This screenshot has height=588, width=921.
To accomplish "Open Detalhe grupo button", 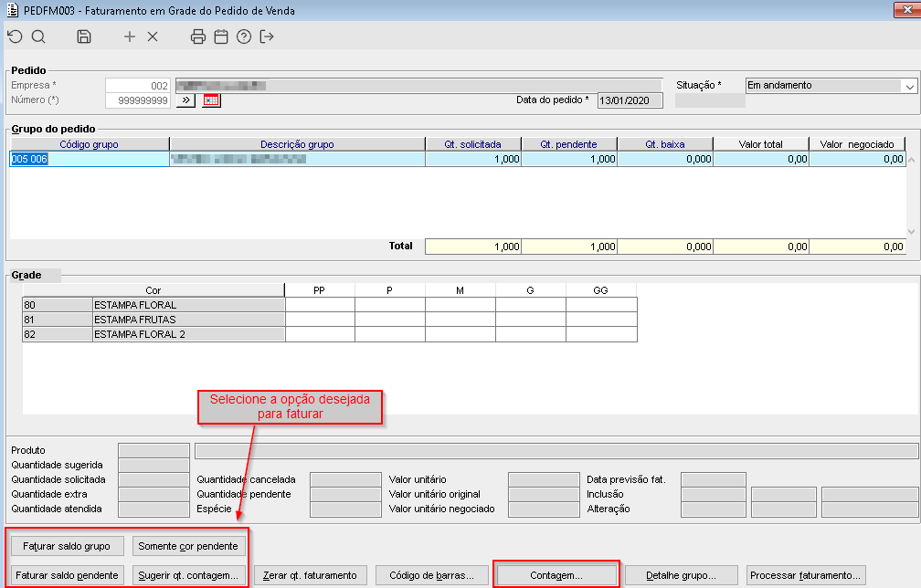I will [x=682, y=576].
